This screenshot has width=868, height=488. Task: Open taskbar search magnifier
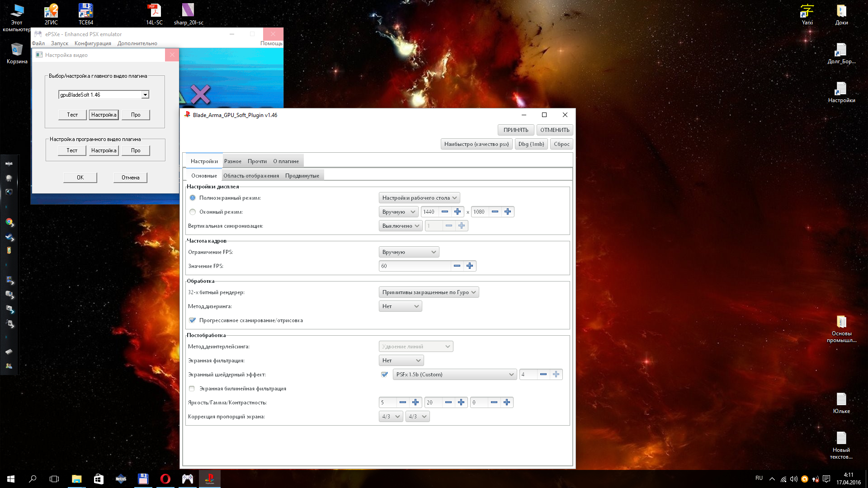pyautogui.click(x=33, y=479)
